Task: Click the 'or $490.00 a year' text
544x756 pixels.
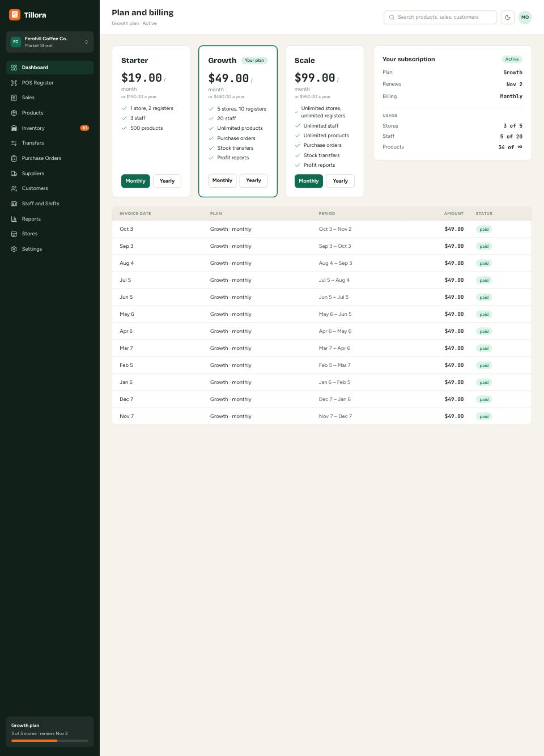Action: [226, 96]
